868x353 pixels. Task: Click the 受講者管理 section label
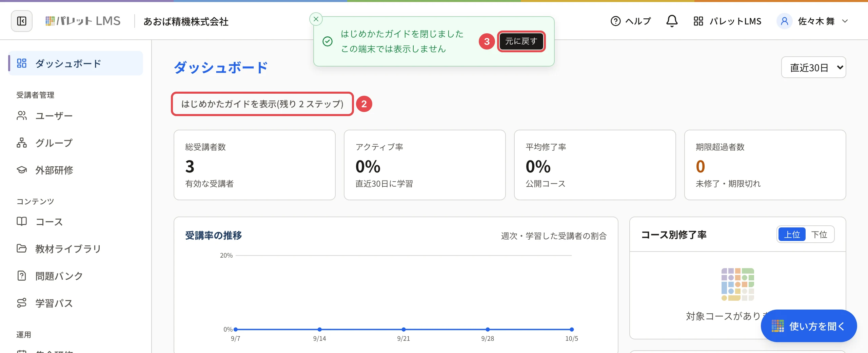click(x=35, y=95)
